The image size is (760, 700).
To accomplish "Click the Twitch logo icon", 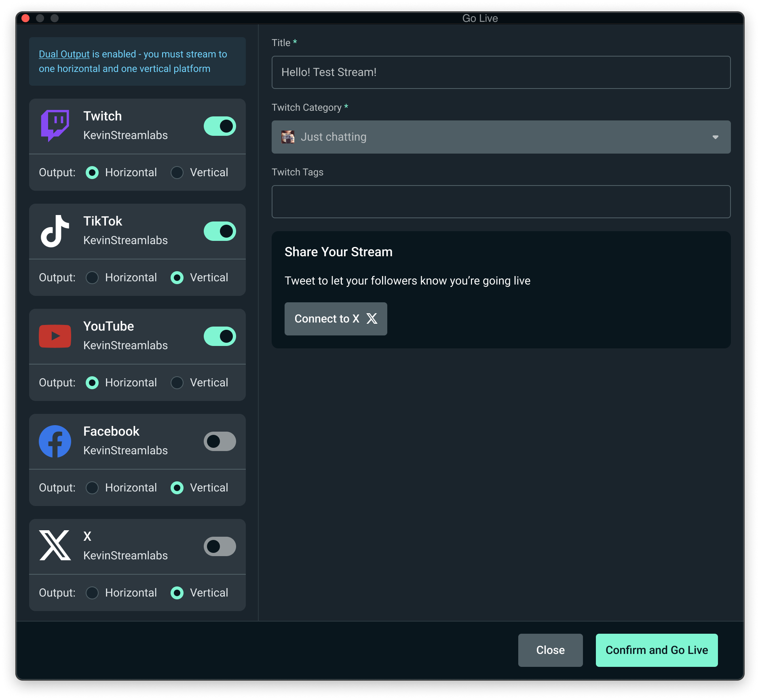I will tap(55, 126).
